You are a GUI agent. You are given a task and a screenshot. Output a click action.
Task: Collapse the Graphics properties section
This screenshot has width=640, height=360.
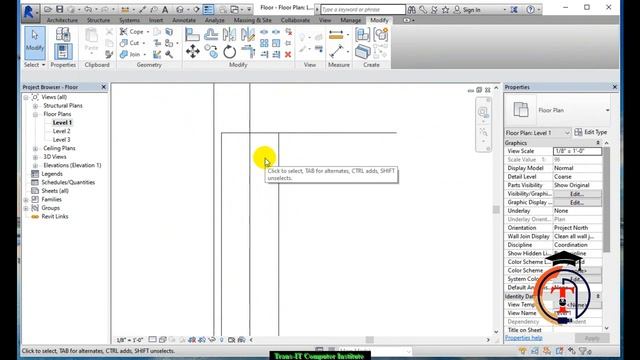pos(598,143)
